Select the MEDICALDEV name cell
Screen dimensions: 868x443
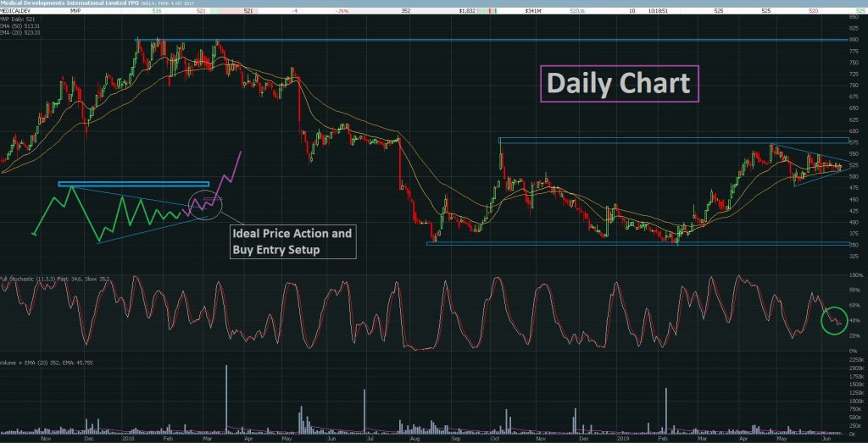click(x=14, y=11)
